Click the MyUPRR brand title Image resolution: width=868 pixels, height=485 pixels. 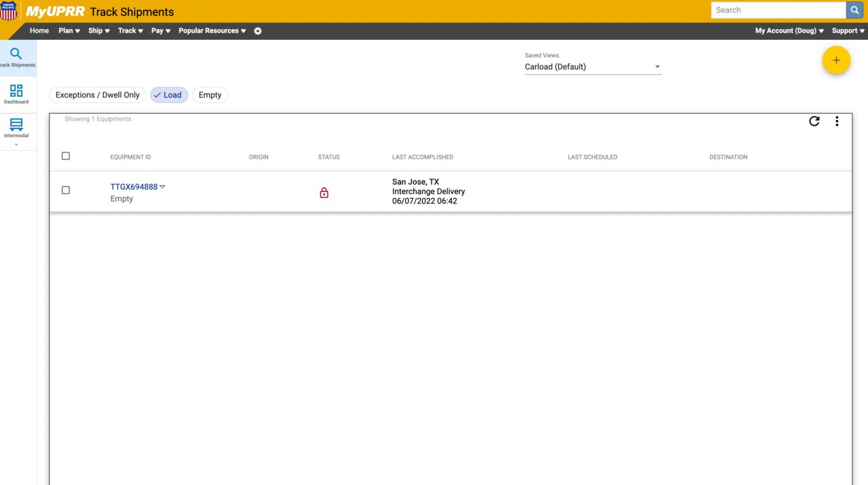55,12
